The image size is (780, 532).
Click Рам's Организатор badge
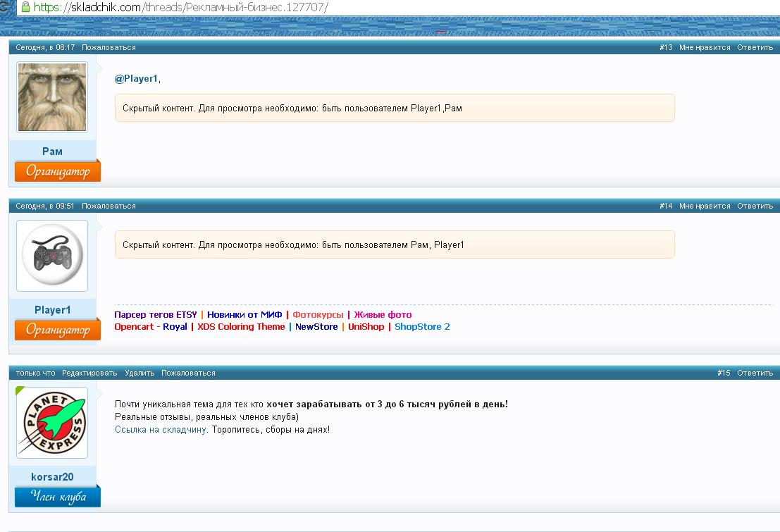pyautogui.click(x=58, y=171)
